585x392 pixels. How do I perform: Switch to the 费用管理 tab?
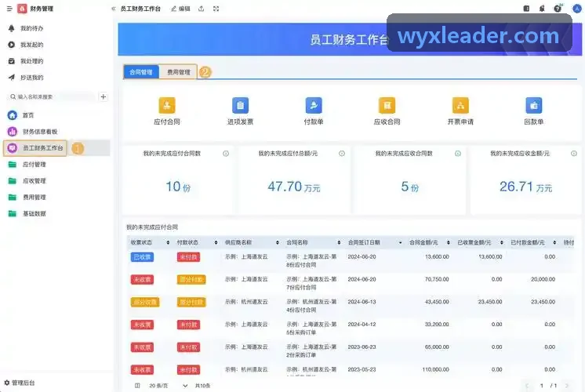click(x=178, y=72)
